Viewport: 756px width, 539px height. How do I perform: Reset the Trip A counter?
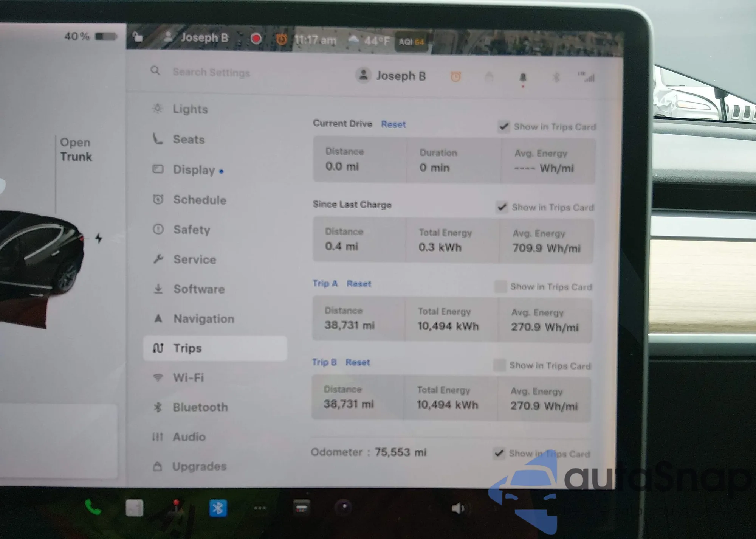click(x=359, y=284)
